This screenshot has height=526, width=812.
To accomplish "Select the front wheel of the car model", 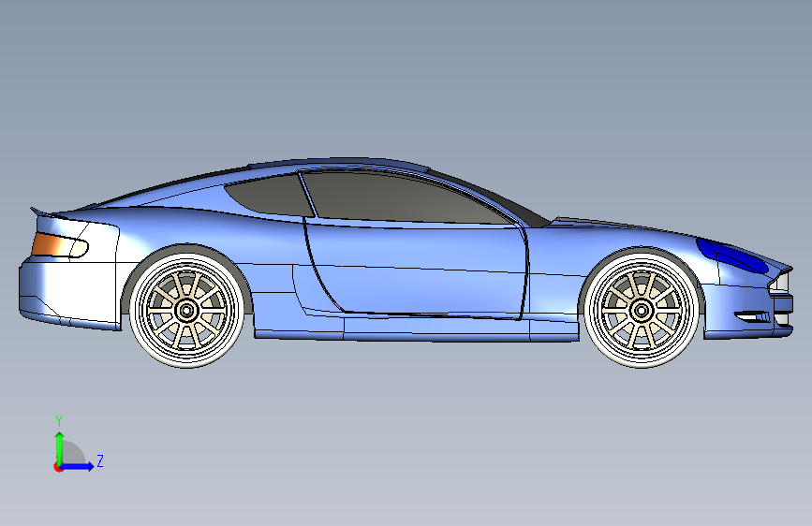I will click(642, 310).
